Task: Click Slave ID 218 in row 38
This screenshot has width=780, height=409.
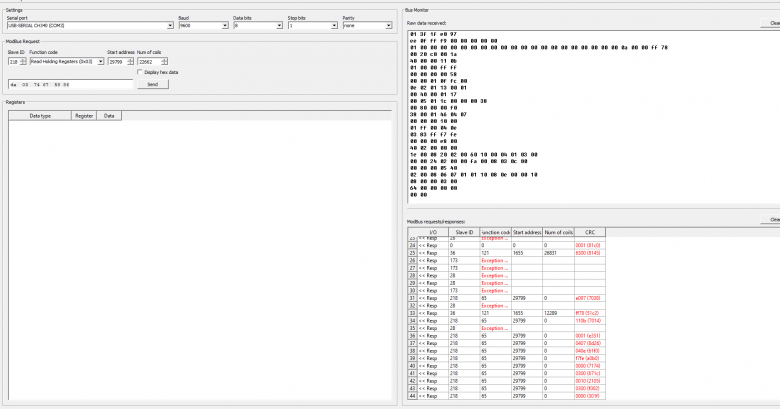Action: point(464,351)
